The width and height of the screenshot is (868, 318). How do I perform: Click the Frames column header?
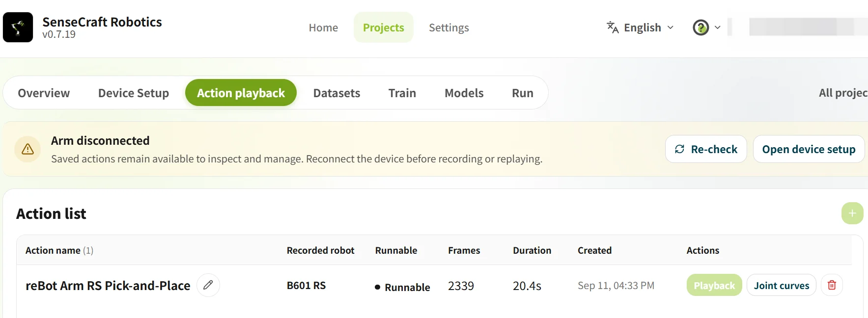[x=464, y=250]
